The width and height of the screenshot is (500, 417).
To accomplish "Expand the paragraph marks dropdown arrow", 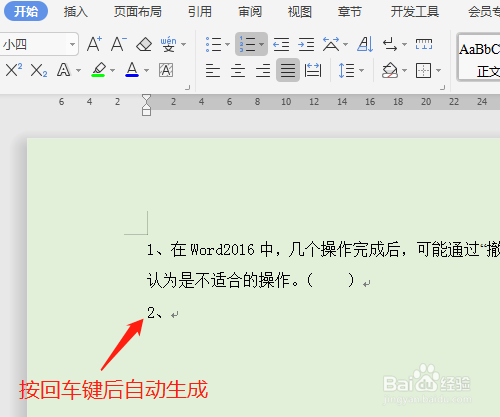I will [x=404, y=44].
